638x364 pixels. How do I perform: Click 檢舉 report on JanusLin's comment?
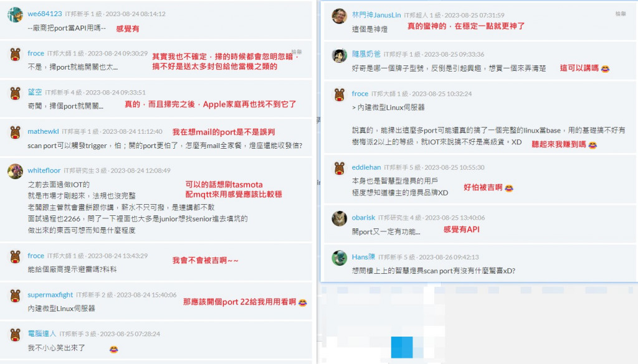point(621,14)
